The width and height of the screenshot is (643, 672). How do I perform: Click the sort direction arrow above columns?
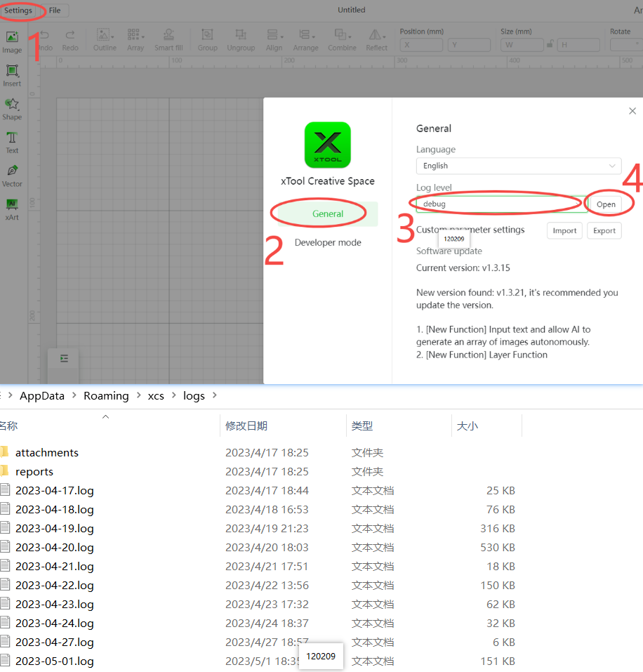106,416
